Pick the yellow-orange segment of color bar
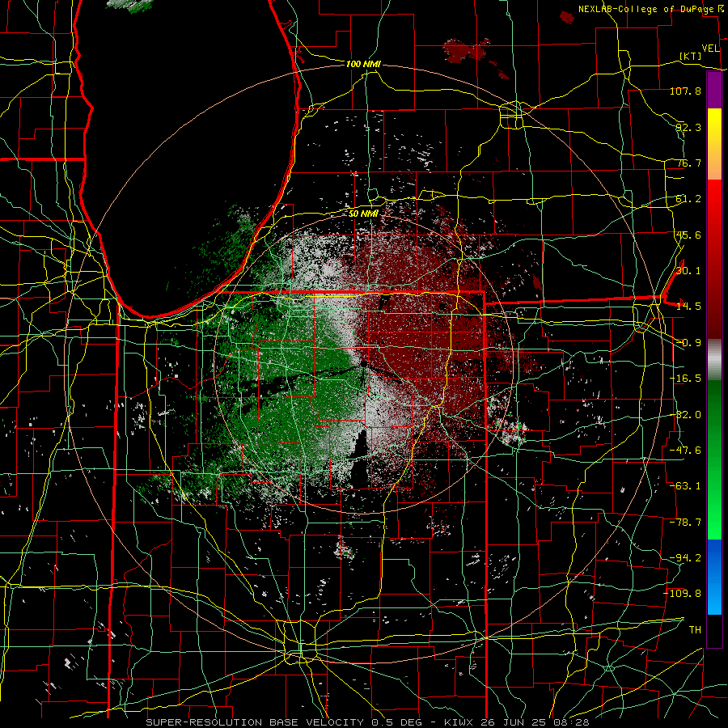The image size is (728, 728). point(714,144)
